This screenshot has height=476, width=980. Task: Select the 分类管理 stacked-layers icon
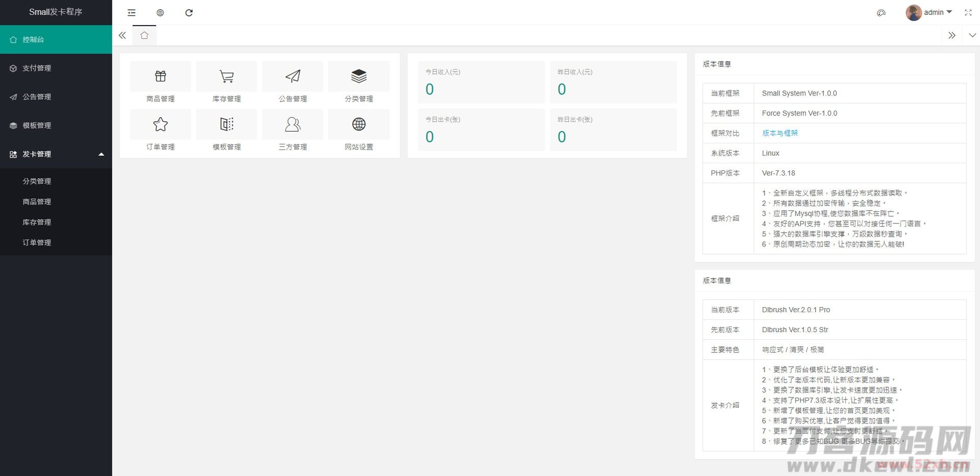359,76
